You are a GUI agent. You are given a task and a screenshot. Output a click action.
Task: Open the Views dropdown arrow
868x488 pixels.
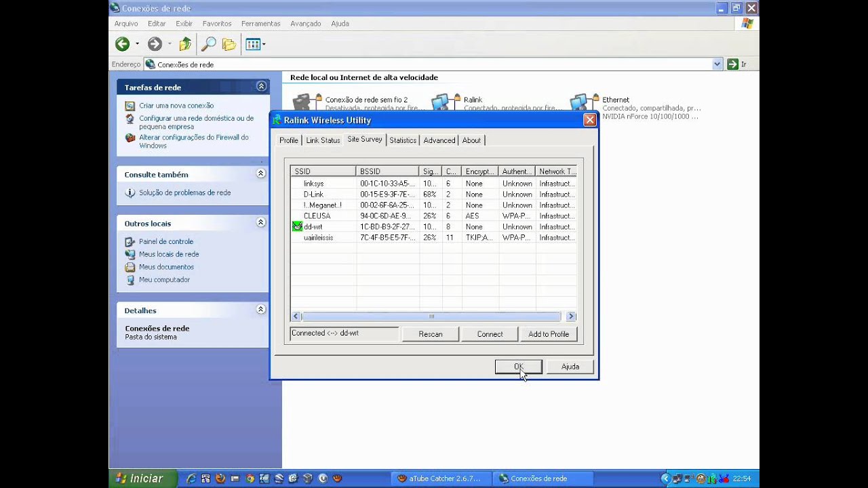[264, 45]
